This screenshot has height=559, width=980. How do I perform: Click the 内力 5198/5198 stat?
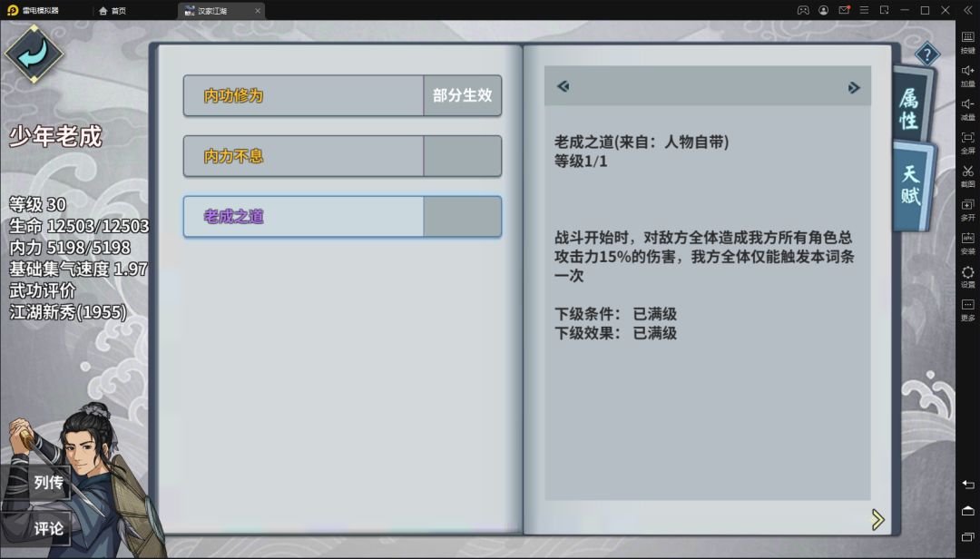(70, 247)
